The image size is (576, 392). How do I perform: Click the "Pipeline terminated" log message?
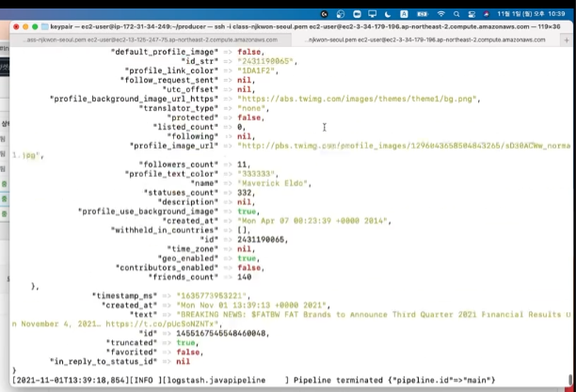338,381
